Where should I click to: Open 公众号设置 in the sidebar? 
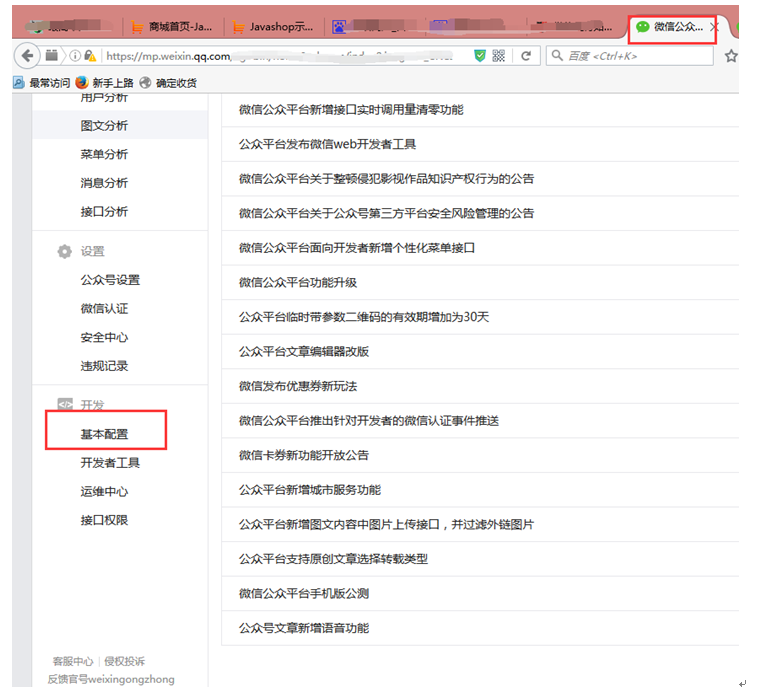(110, 280)
